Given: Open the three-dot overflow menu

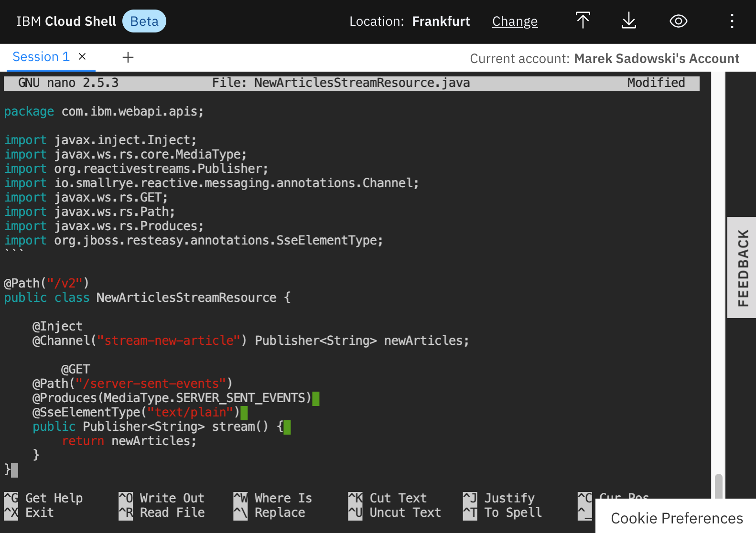Looking at the screenshot, I should click(x=732, y=21).
